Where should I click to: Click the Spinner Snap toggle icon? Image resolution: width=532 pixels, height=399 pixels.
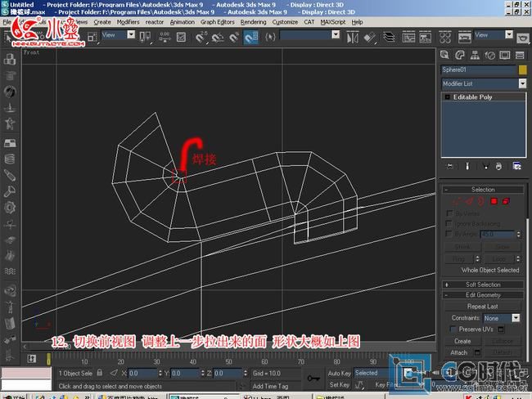[251, 37]
